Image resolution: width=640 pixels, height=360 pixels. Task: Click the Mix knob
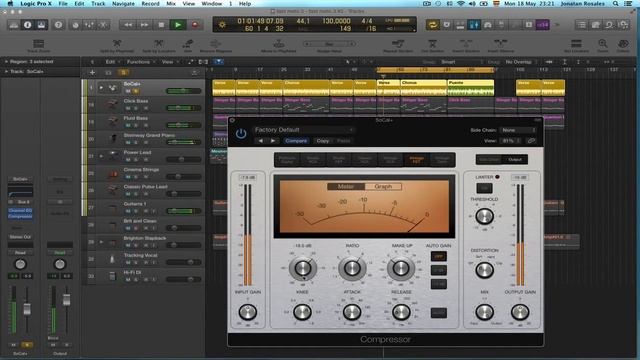(484, 312)
